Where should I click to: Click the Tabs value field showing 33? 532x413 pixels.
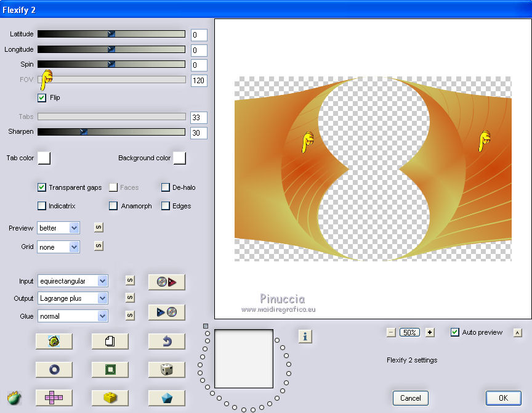coord(199,118)
